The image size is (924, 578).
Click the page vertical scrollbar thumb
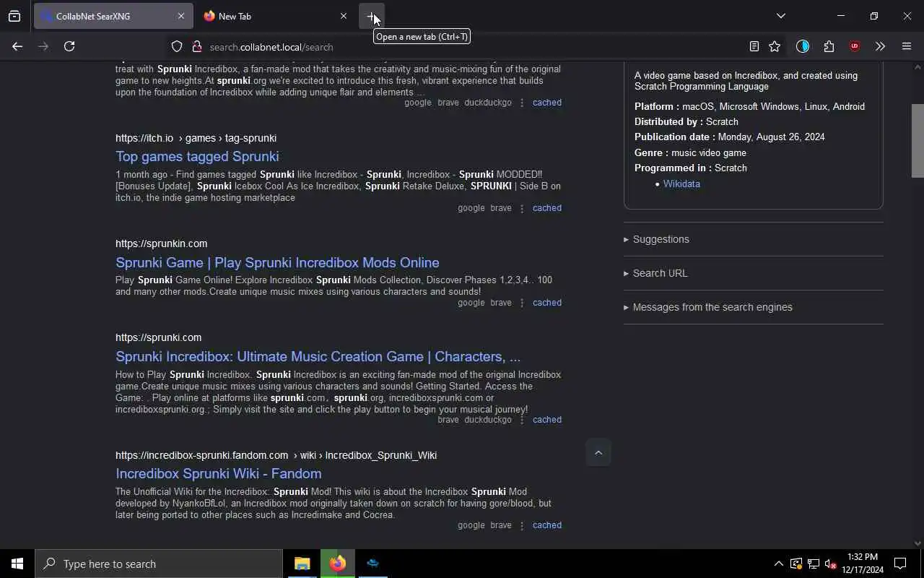[918, 141]
